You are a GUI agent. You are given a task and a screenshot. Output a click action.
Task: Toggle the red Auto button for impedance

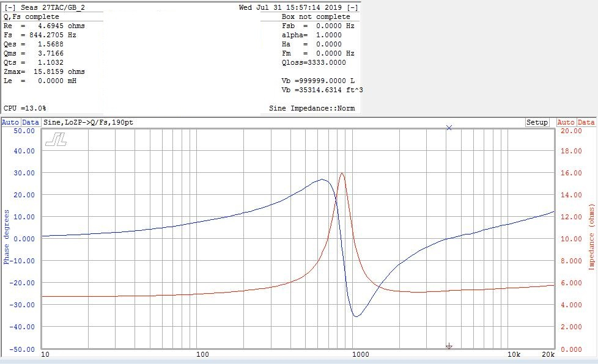pyautogui.click(x=566, y=122)
